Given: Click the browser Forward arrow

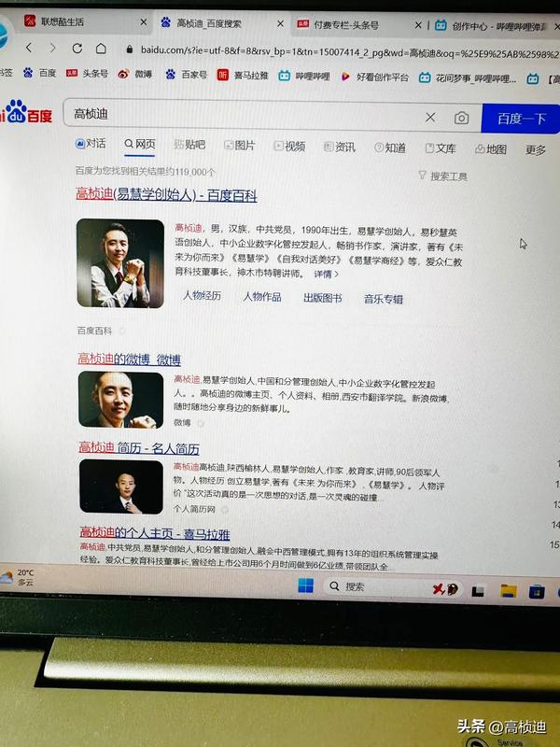Looking at the screenshot, I should pyautogui.click(x=53, y=49).
